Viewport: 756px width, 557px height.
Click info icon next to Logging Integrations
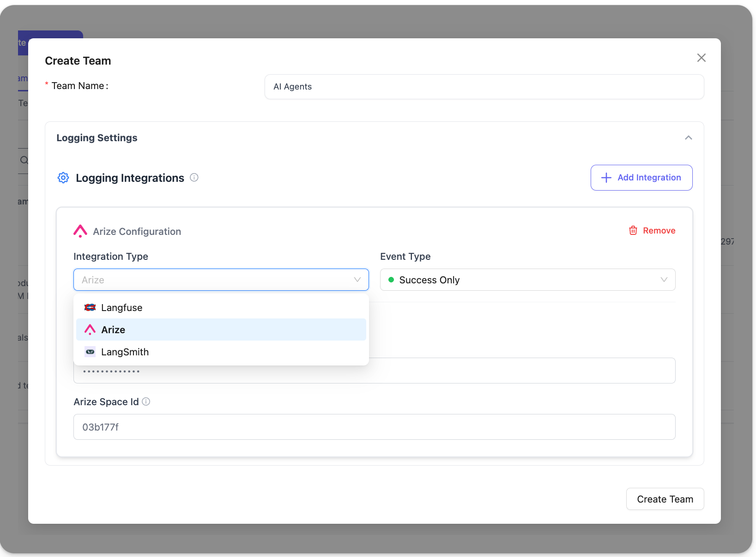tap(194, 178)
